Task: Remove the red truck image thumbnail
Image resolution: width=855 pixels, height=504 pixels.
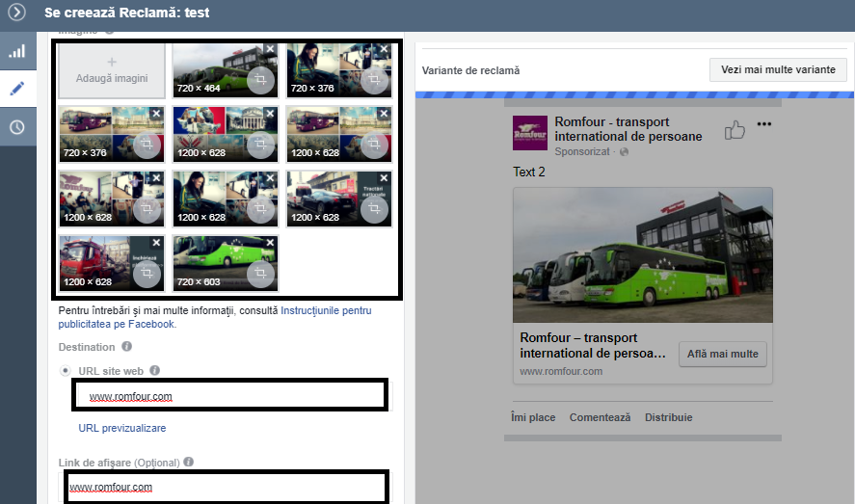Action: click(156, 243)
